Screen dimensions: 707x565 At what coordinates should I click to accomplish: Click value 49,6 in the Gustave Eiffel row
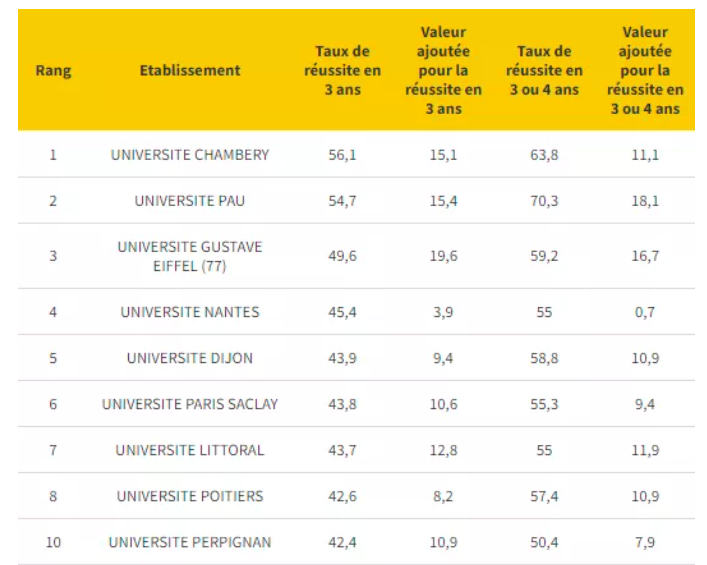(343, 256)
